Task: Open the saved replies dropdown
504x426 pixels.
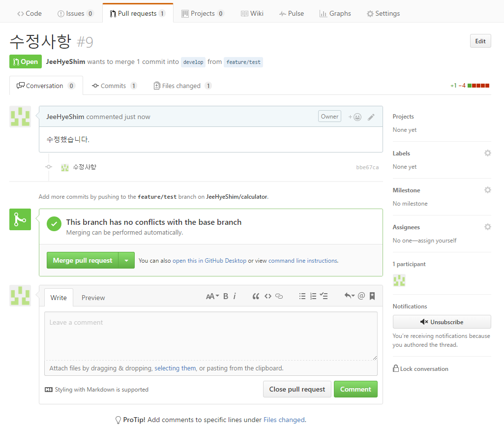Action: point(350,296)
